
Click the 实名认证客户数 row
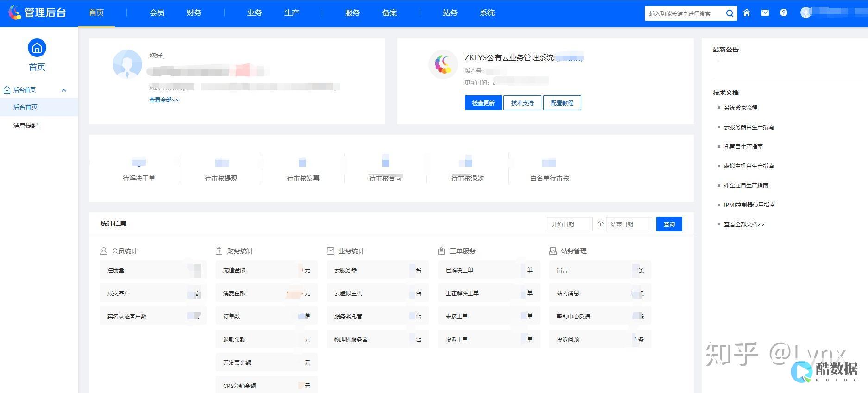tap(153, 316)
